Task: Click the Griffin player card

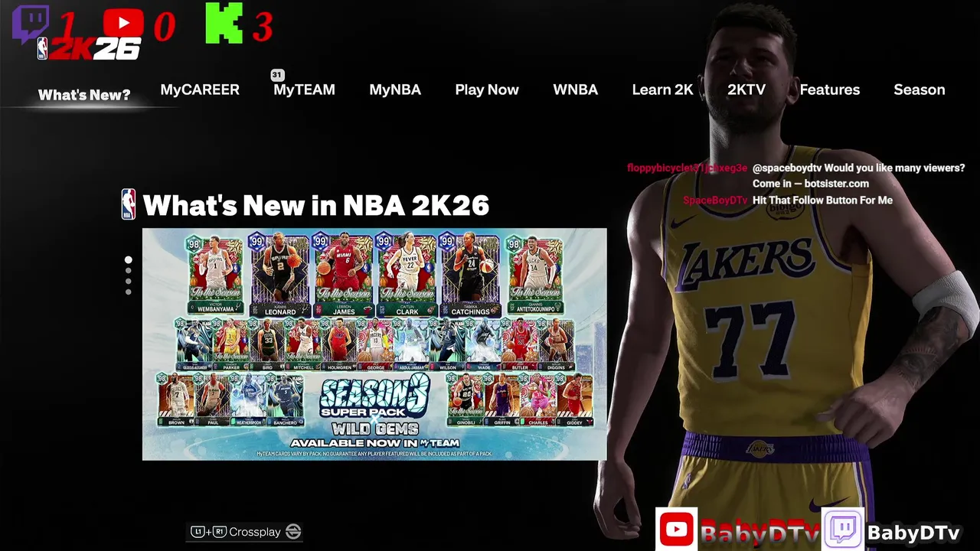Action: (502, 399)
